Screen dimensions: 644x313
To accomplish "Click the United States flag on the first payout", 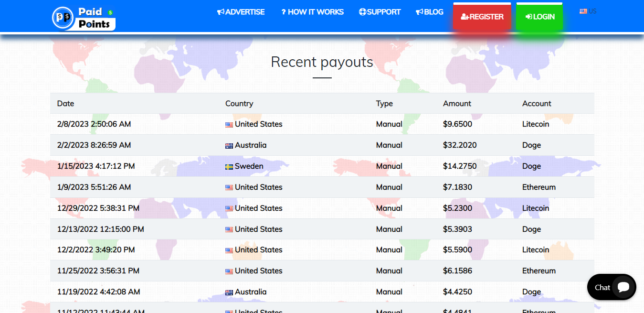I will tap(228, 124).
